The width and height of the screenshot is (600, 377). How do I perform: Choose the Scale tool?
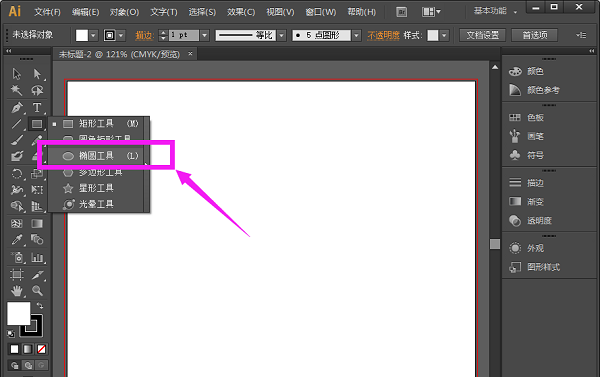pos(37,174)
